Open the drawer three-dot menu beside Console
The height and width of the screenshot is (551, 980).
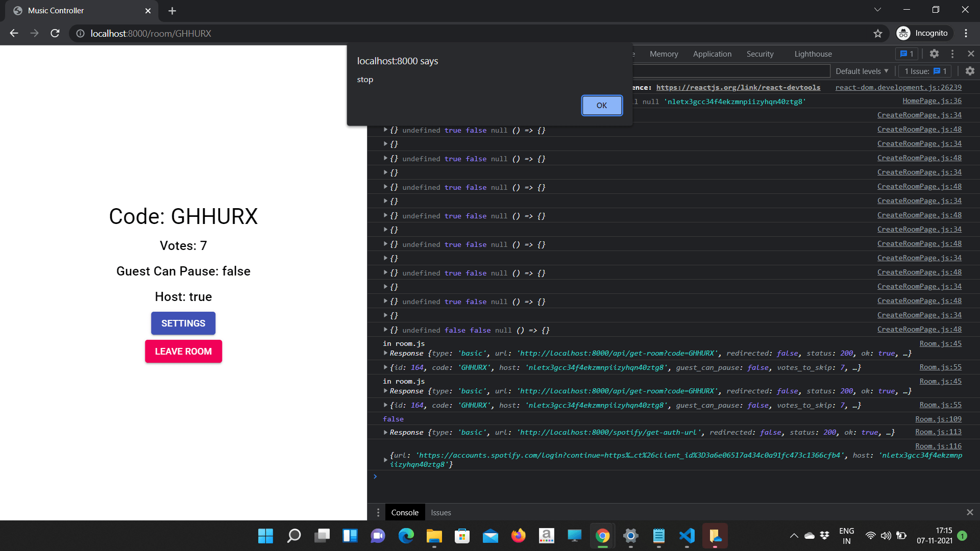tap(378, 512)
